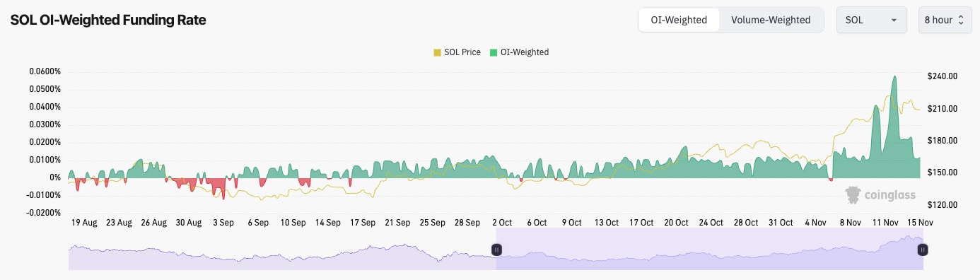The image size is (980, 280).
Task: Click the 0.0600% axis label
Action: coord(45,72)
